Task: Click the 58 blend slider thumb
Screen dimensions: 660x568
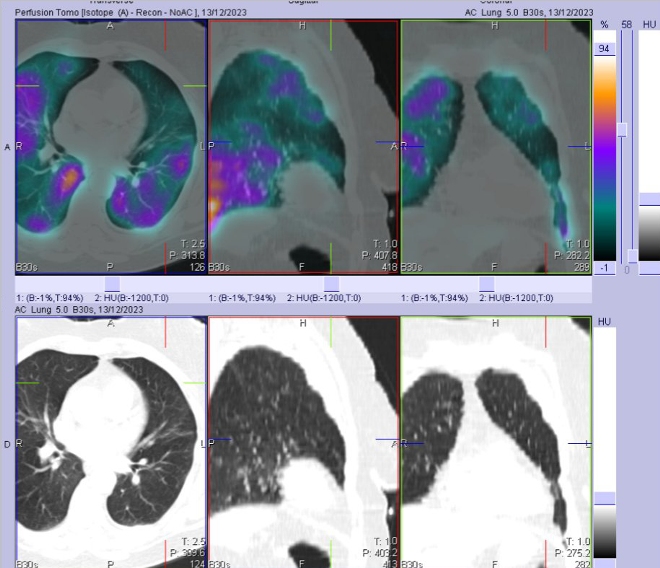Action: (x=622, y=130)
